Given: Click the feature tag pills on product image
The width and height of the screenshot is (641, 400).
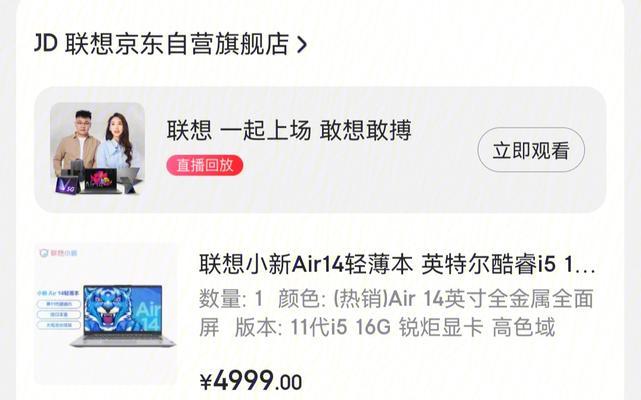Looking at the screenshot, I should (59, 315).
